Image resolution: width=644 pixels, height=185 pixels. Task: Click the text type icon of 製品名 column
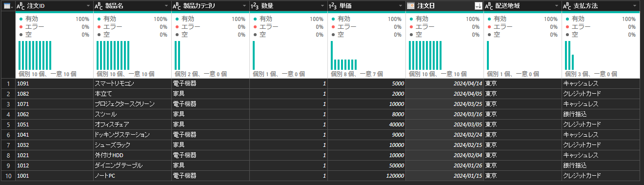[x=99, y=6]
